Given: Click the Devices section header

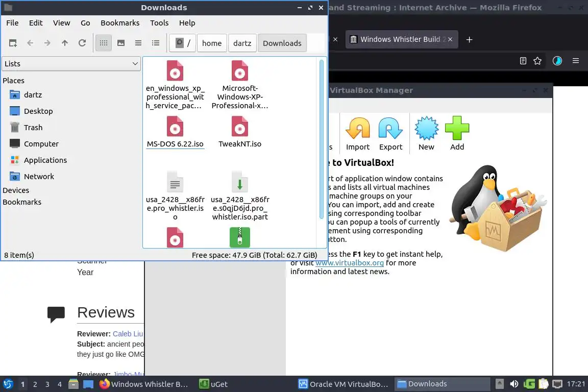Looking at the screenshot, I should point(16,190).
